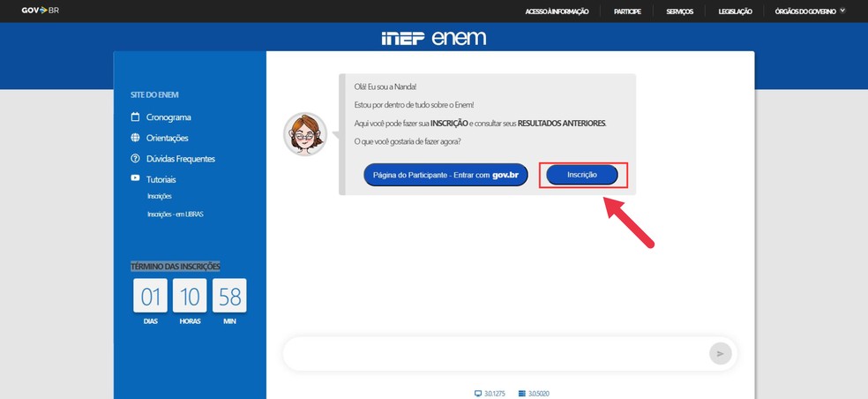Click the globe icon beside Orientações
The image size is (868, 399).
pos(135,138)
